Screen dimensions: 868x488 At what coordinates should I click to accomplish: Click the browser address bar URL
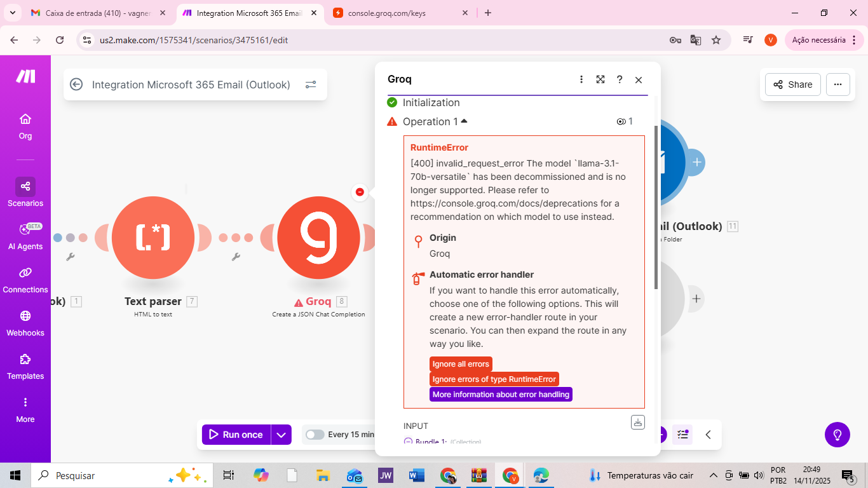pyautogui.click(x=194, y=40)
